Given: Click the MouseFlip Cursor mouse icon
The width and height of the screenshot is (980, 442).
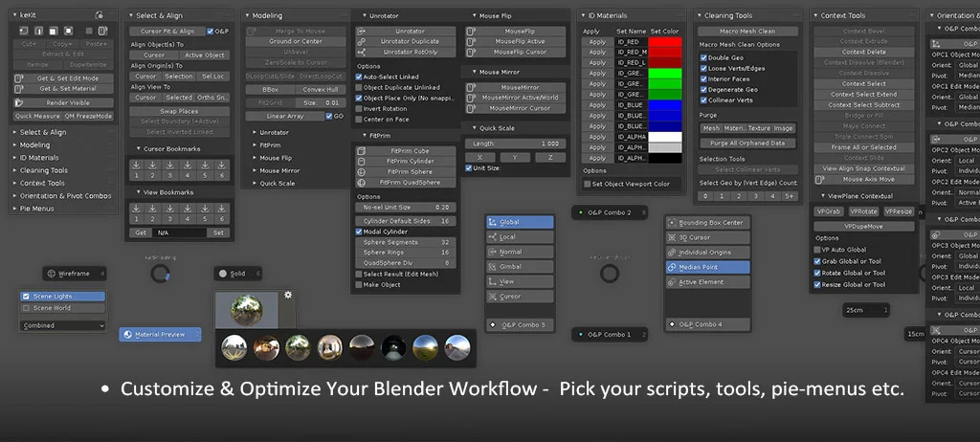Looking at the screenshot, I should tap(470, 52).
